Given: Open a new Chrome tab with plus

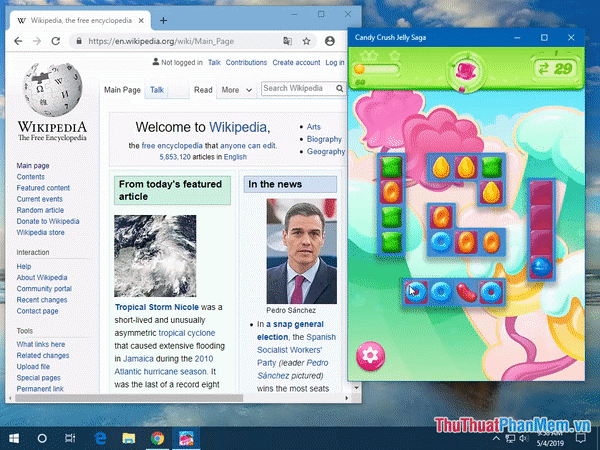Looking at the screenshot, I should pyautogui.click(x=163, y=21).
